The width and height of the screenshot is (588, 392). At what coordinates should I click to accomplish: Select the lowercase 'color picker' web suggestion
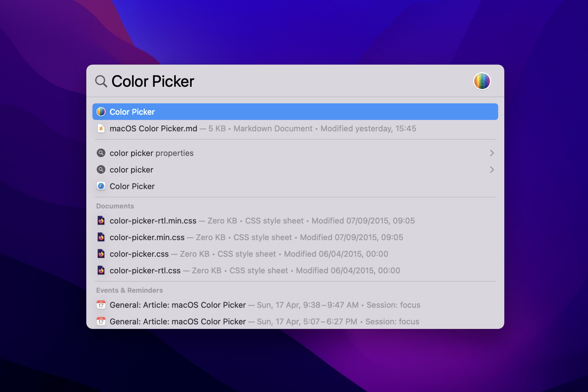tap(295, 170)
